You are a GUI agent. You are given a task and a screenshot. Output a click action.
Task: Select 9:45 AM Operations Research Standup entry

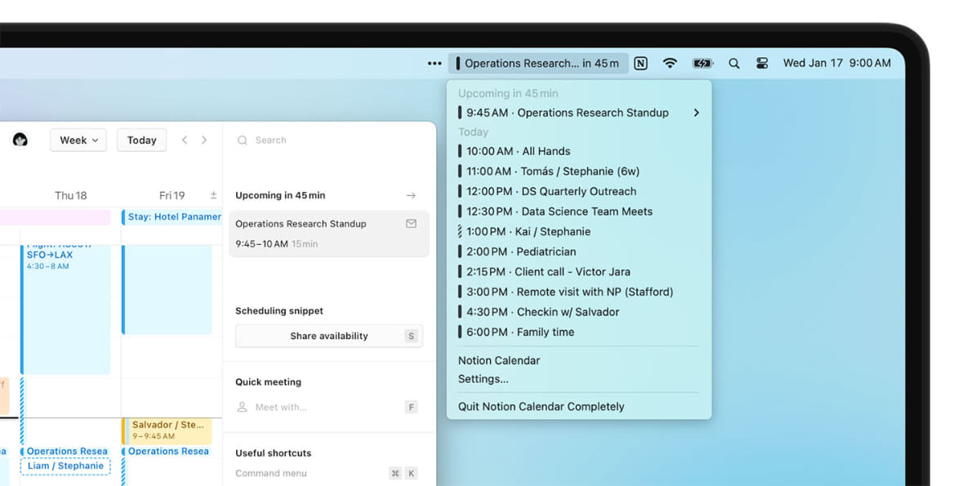[579, 113]
